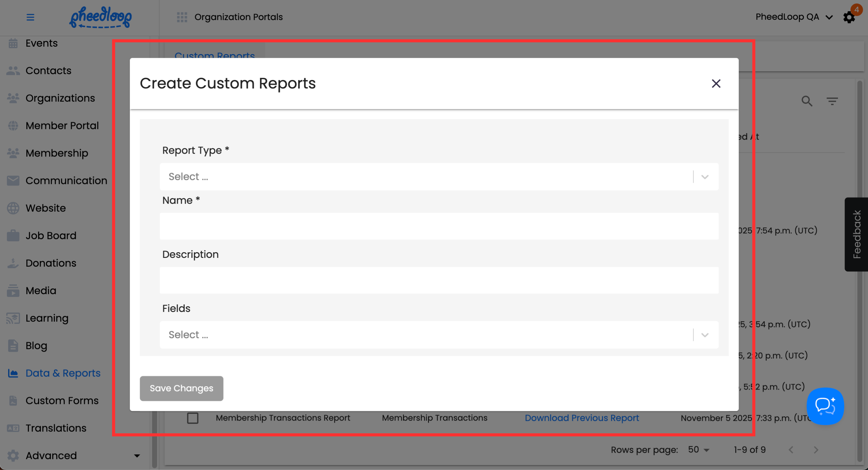This screenshot has height=470, width=868.
Task: Check the Membership Transactions Report checkbox
Action: 193,418
